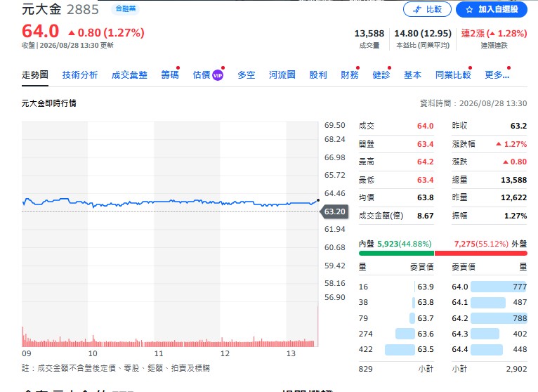The height and width of the screenshot is (392, 538).
Task: Open the 基本 tab
Action: [413, 75]
